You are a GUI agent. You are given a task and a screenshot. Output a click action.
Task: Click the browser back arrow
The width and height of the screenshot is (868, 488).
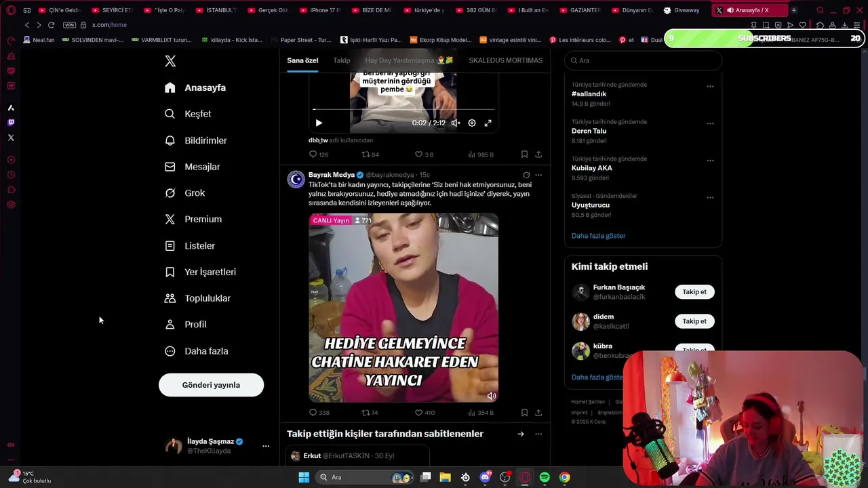pos(27,25)
